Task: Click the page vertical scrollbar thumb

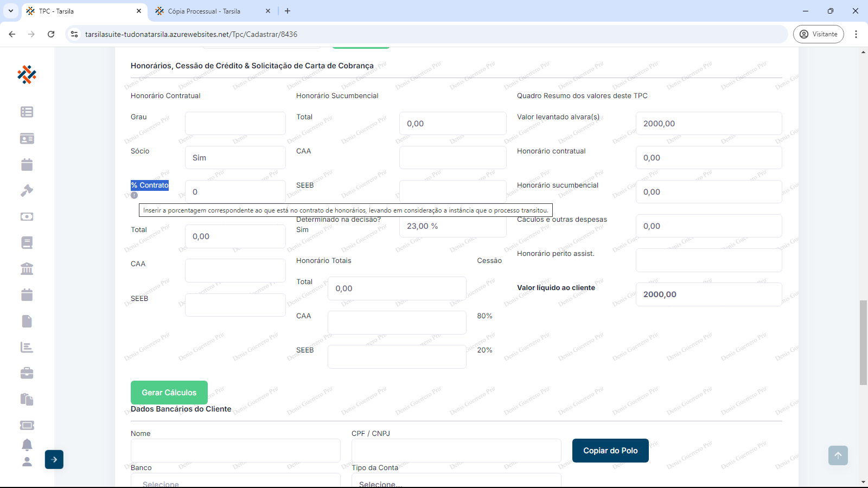Action: 863,342
